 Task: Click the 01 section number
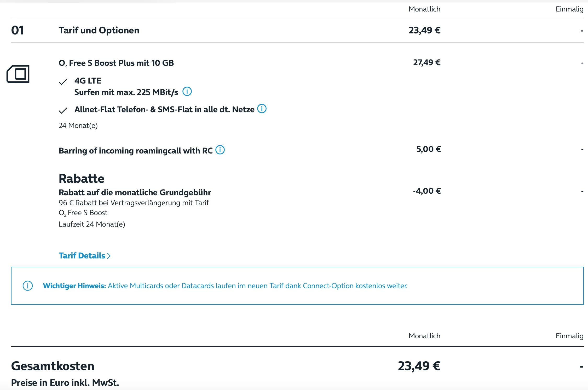pyautogui.click(x=18, y=31)
